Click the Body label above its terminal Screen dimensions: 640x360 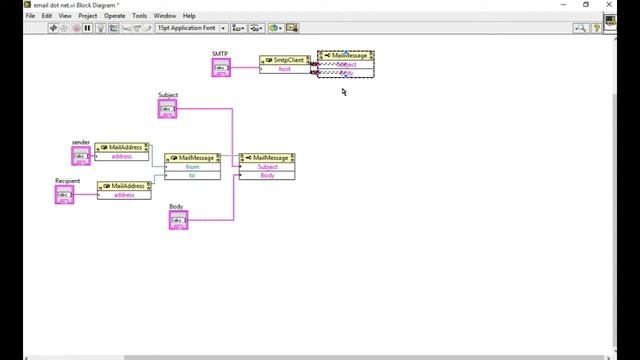[x=176, y=207]
